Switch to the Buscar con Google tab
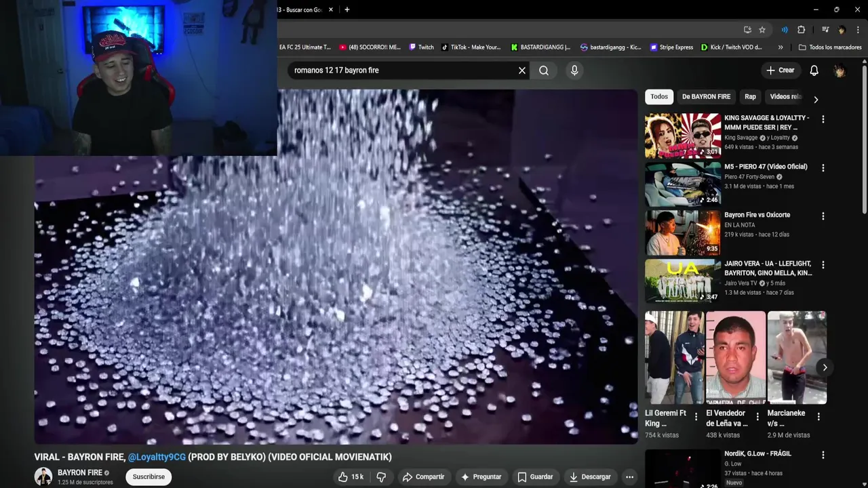The height and width of the screenshot is (488, 868). pyautogui.click(x=300, y=9)
